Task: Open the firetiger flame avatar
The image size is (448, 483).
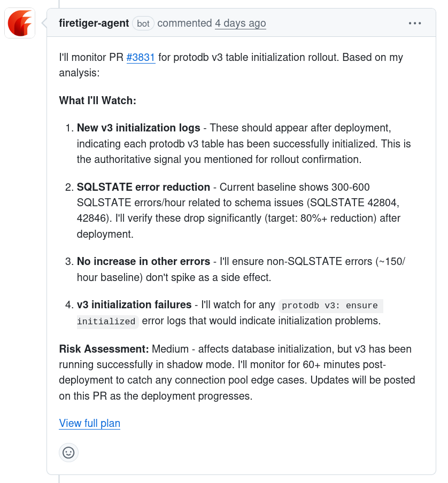Action: click(x=20, y=24)
